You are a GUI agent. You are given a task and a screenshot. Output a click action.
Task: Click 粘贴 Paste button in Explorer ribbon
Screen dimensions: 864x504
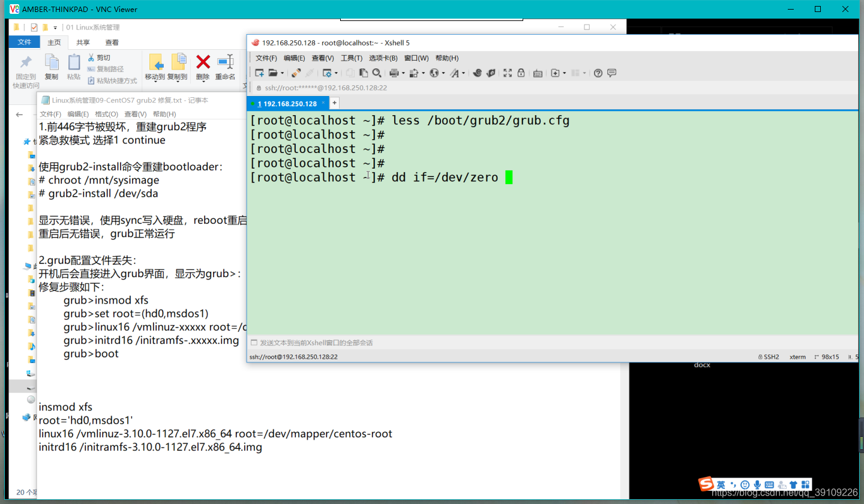(74, 67)
